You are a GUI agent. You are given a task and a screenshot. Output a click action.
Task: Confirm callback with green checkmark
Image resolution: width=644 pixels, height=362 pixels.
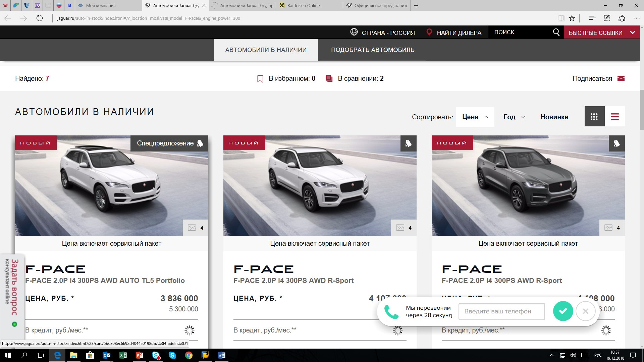tap(563, 311)
